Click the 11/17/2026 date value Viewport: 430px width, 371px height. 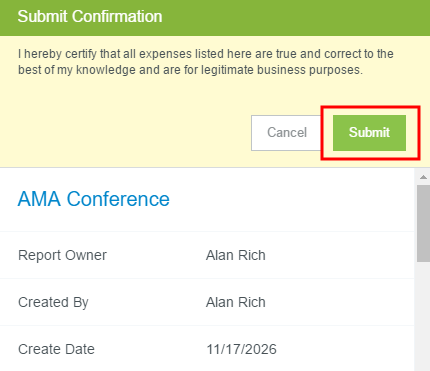click(x=241, y=349)
